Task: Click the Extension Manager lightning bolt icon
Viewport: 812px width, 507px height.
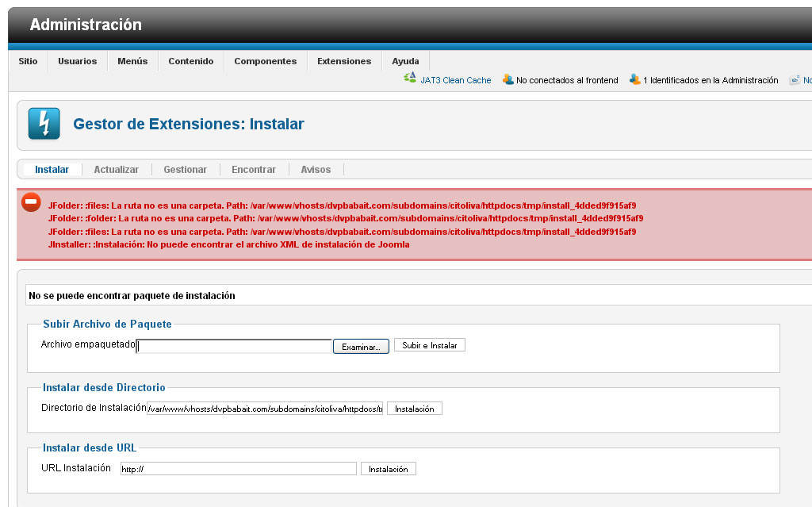Action: pos(44,124)
